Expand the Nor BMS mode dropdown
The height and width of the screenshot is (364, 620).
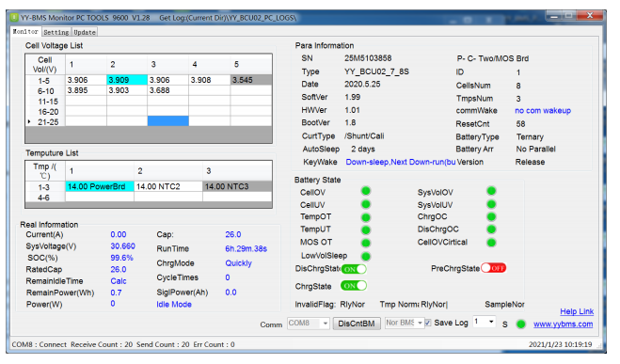[x=405, y=323]
